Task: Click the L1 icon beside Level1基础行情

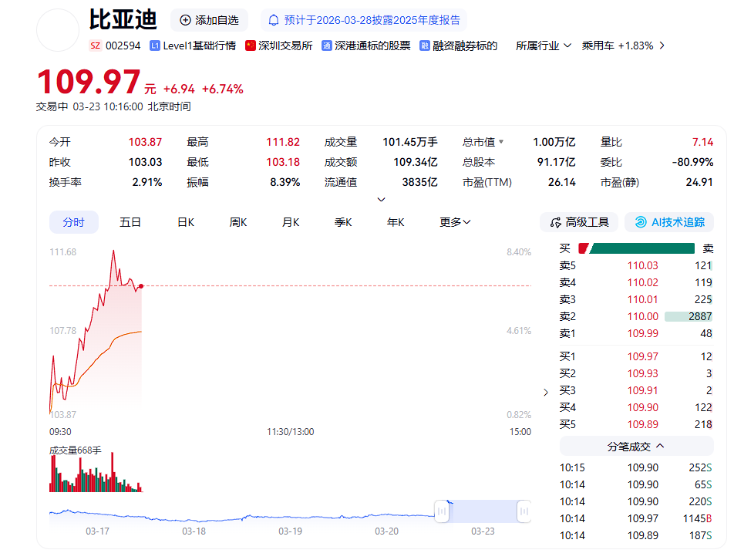Action: click(x=155, y=46)
